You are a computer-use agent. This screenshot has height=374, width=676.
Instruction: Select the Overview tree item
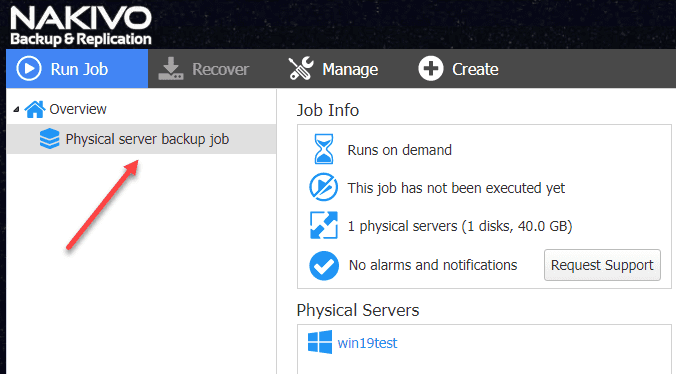coord(78,109)
